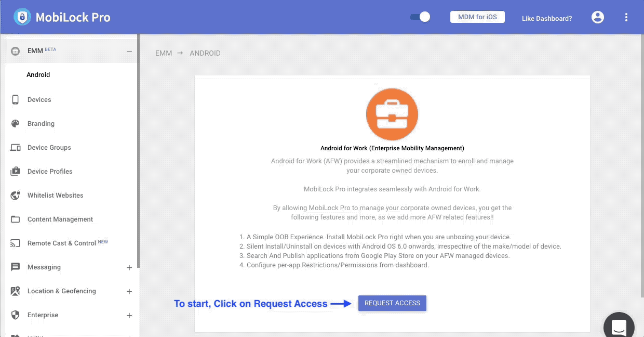Image resolution: width=644 pixels, height=337 pixels.
Task: Open Remote Cast & Control
Action: click(62, 243)
